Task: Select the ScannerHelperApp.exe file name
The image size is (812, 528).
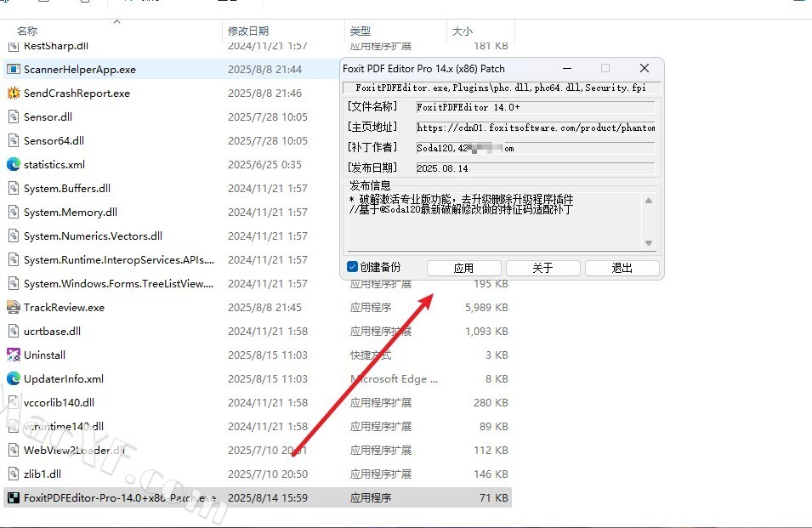Action: pyautogui.click(x=80, y=70)
